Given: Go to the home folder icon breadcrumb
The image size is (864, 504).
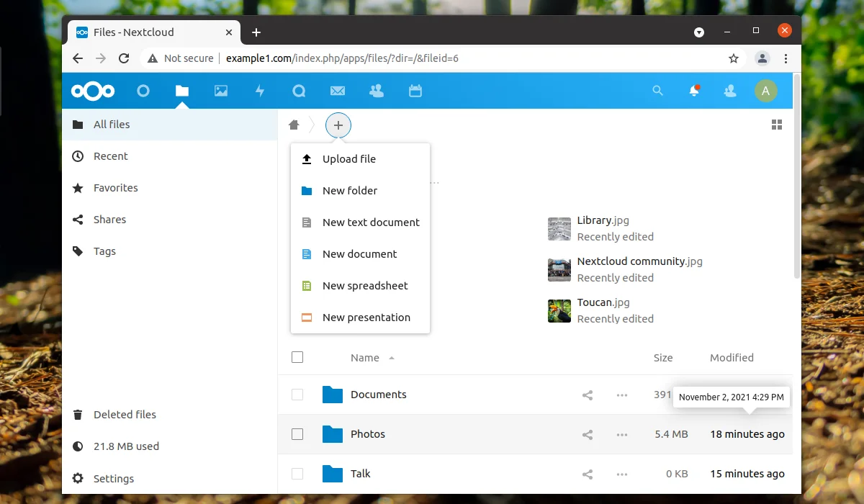Looking at the screenshot, I should point(294,125).
